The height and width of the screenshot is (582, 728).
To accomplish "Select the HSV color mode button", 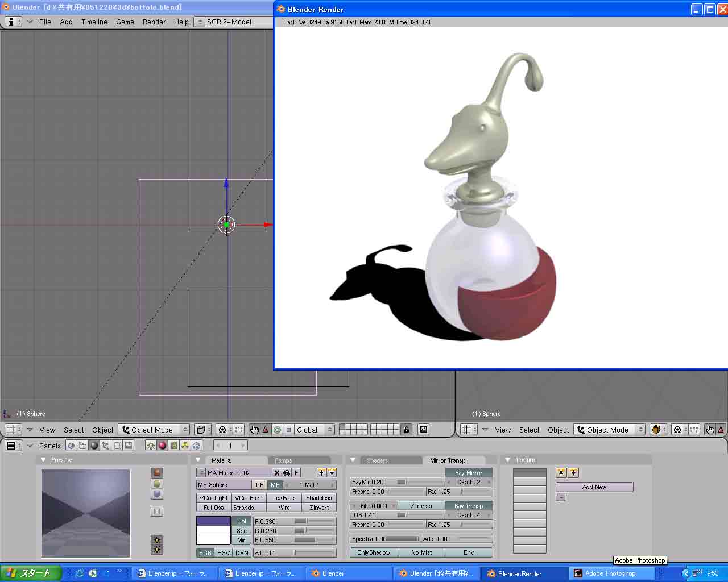I will point(224,552).
